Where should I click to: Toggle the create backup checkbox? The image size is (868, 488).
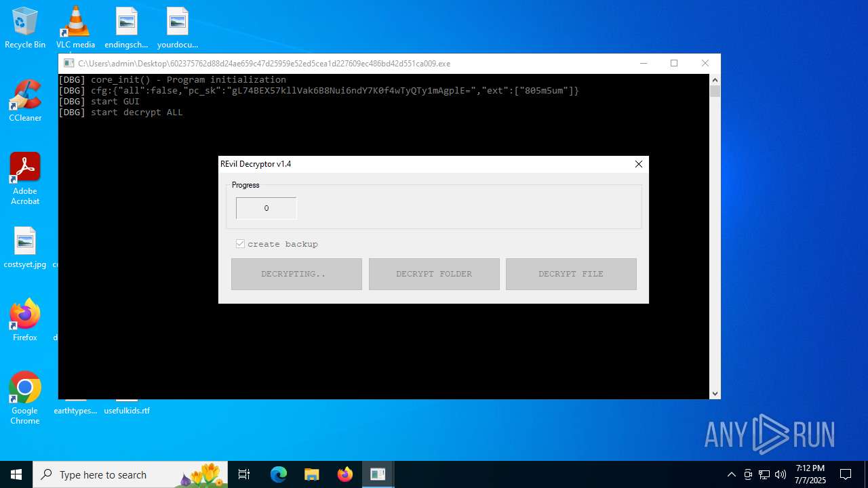[240, 244]
